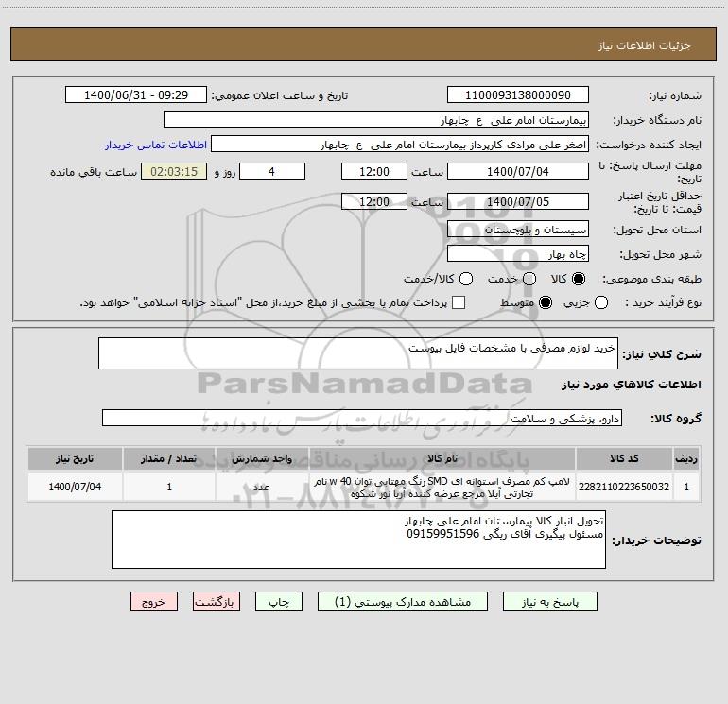Click the جزئیات اطلاعات نیاز page title
Image resolution: width=728 pixels, height=704 pixels.
(644, 45)
